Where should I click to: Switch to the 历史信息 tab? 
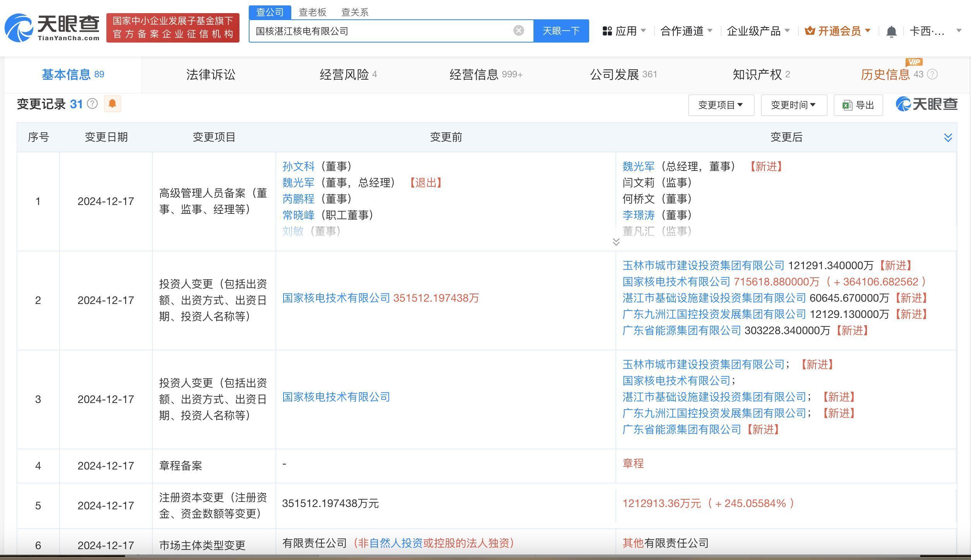click(x=891, y=74)
